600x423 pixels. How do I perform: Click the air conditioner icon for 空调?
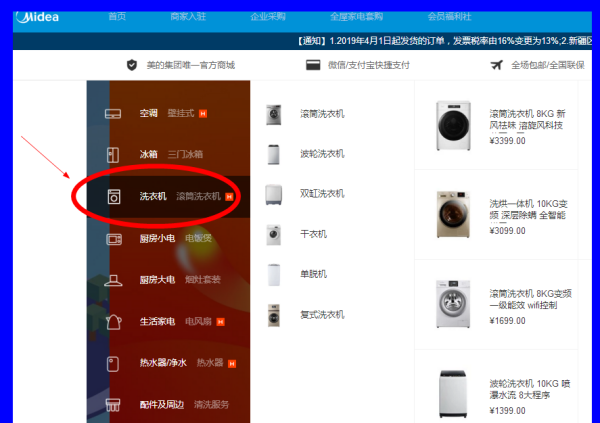[113, 114]
